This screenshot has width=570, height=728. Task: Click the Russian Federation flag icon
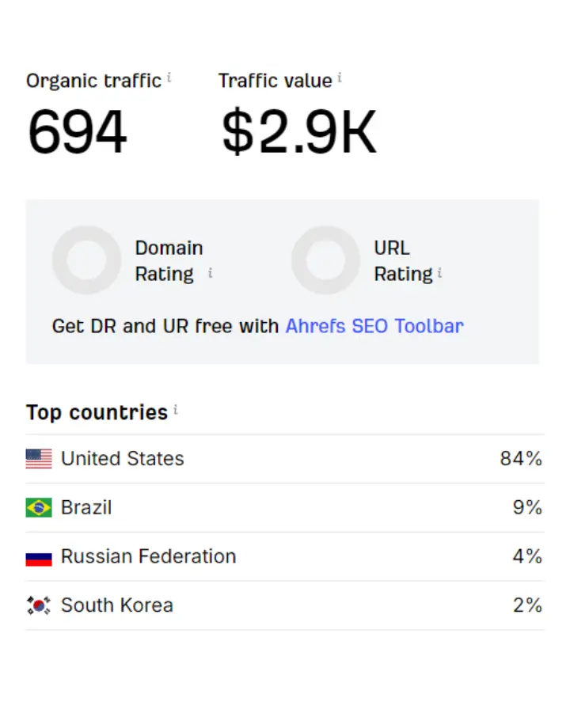39,557
